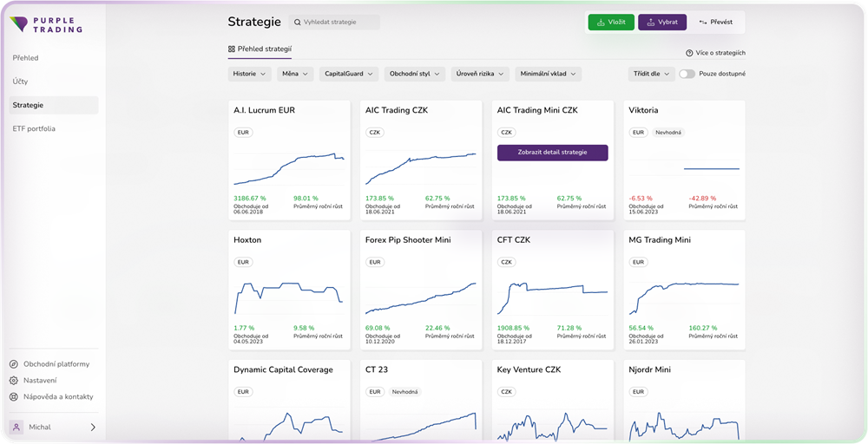
Task: Click the Nevhodná tag on CT 23
Action: click(405, 391)
